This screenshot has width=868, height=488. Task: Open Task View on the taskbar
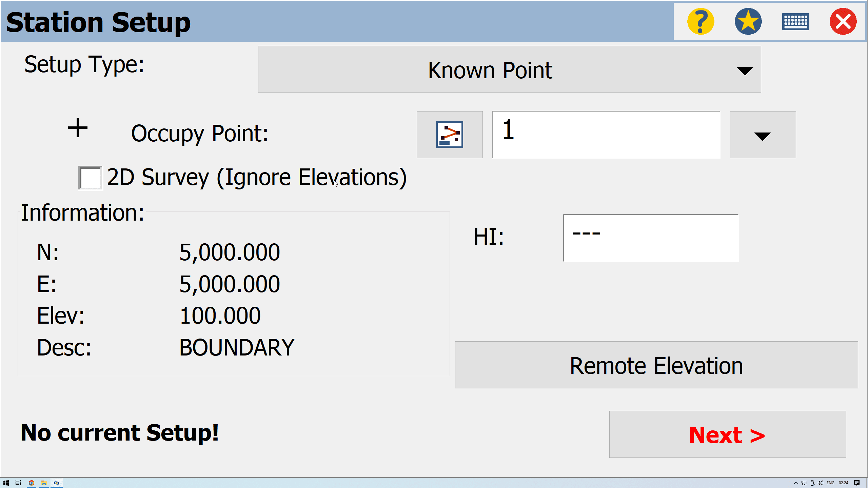click(x=18, y=483)
